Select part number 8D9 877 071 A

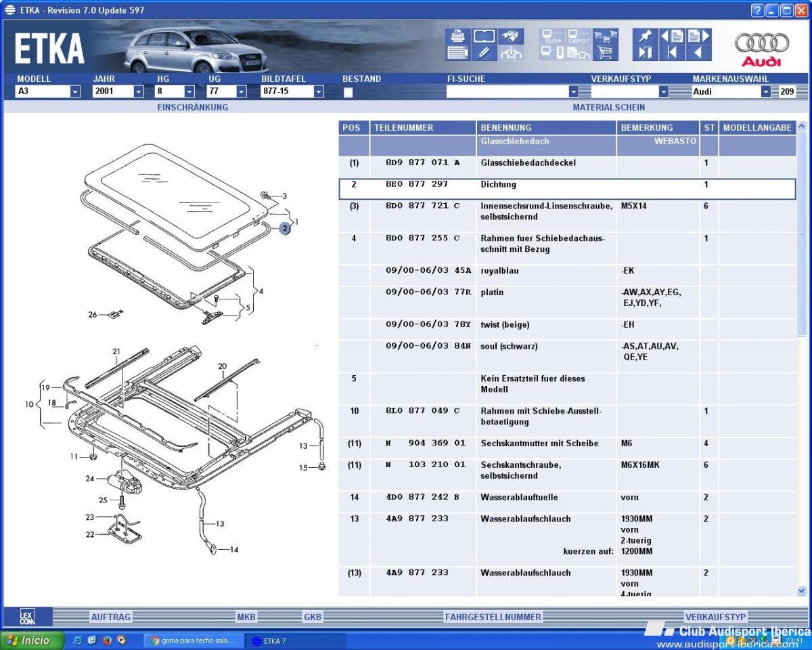(x=422, y=162)
